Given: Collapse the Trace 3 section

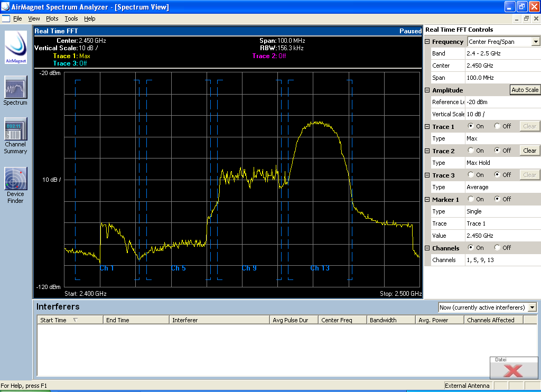Looking at the screenshot, I should 427,175.
